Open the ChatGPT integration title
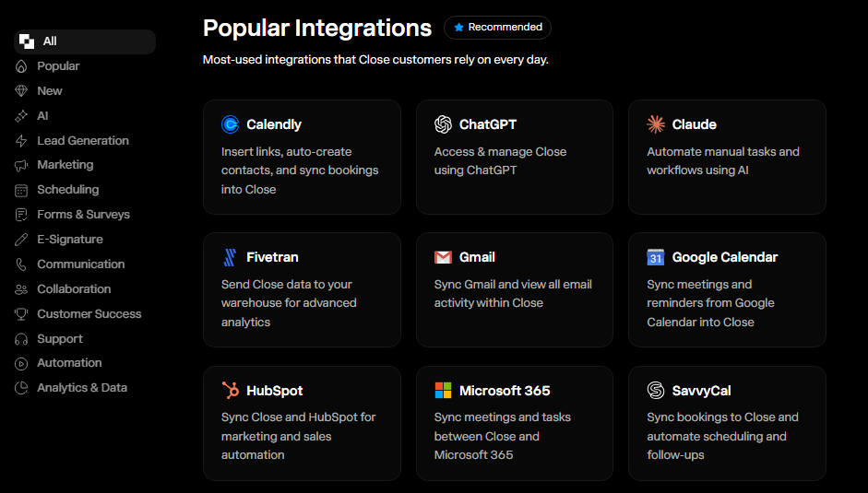The image size is (868, 493). click(488, 124)
